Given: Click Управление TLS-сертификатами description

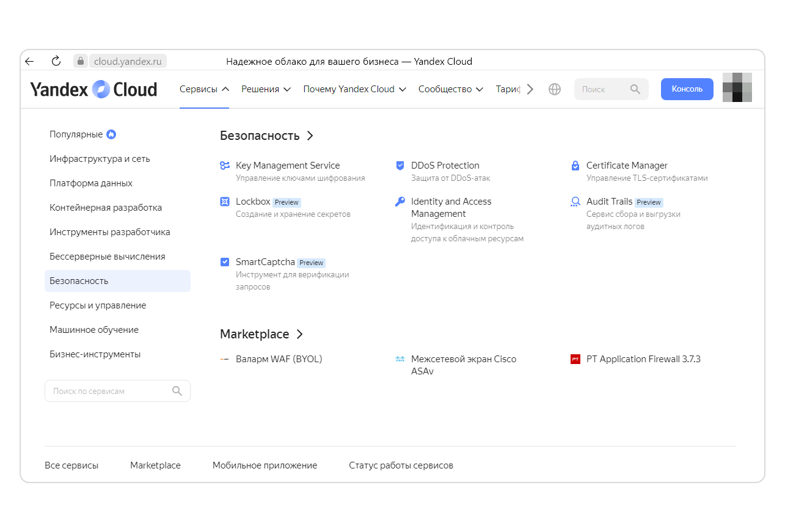Looking at the screenshot, I should point(647,178).
